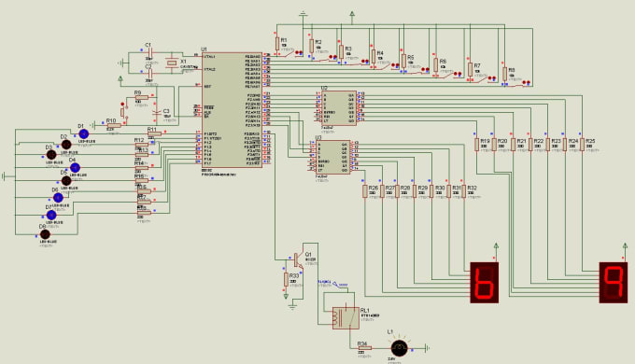Select resistor R8
635x364 pixels.
[x=504, y=74]
